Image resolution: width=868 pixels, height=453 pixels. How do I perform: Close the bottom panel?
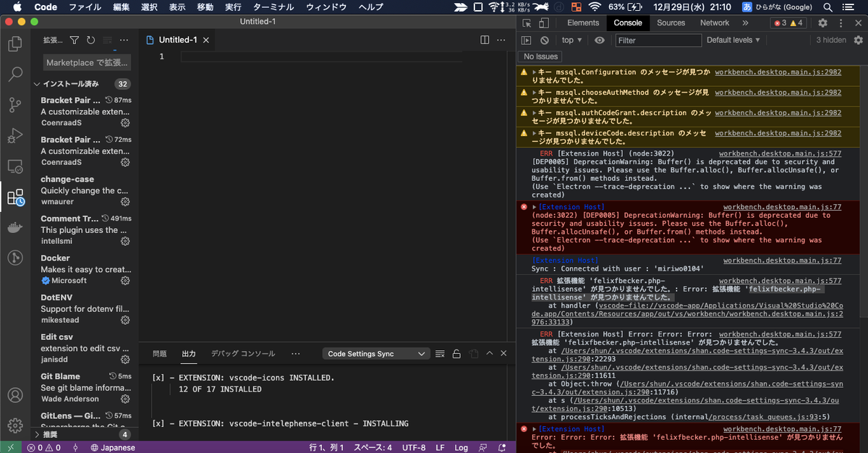504,354
